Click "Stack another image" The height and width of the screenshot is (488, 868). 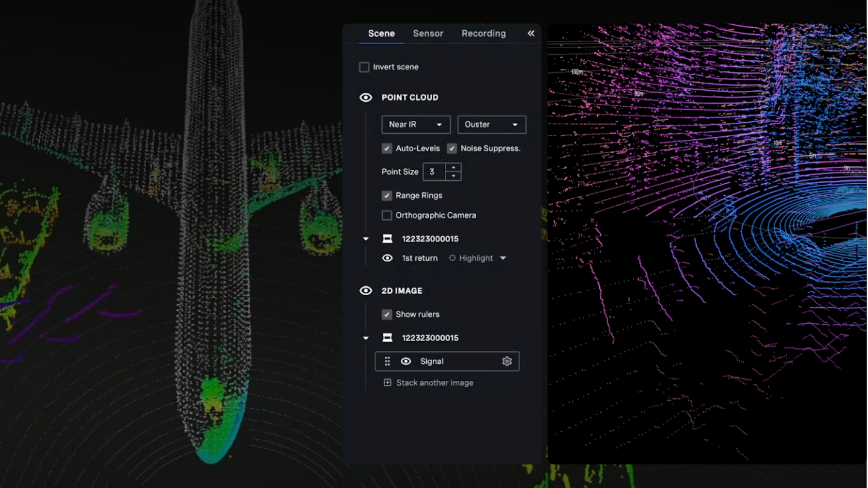[x=429, y=383]
